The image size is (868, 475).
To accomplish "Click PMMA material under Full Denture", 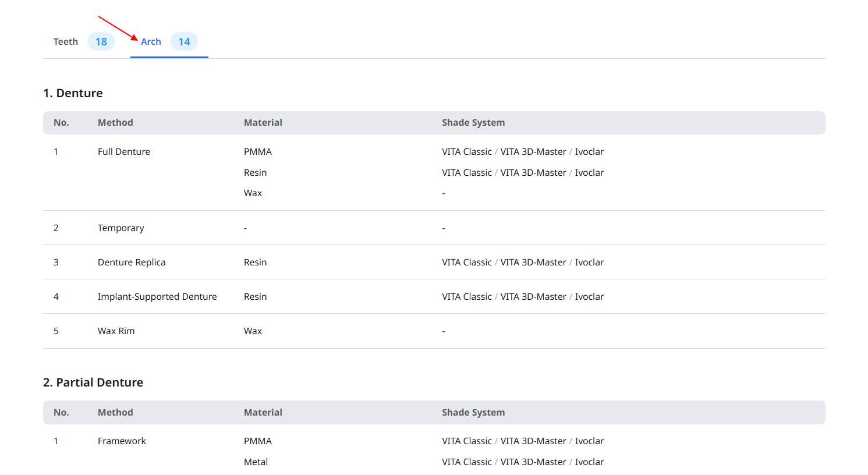I will coord(258,152).
